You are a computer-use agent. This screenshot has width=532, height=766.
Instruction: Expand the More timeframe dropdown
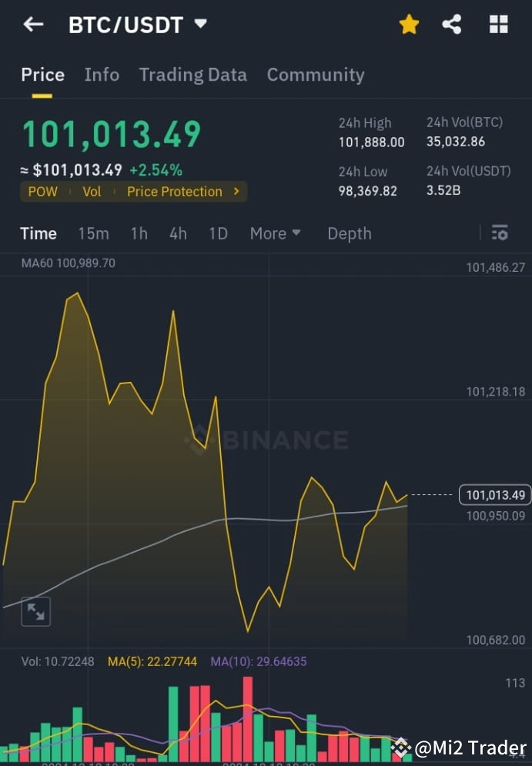coord(275,233)
